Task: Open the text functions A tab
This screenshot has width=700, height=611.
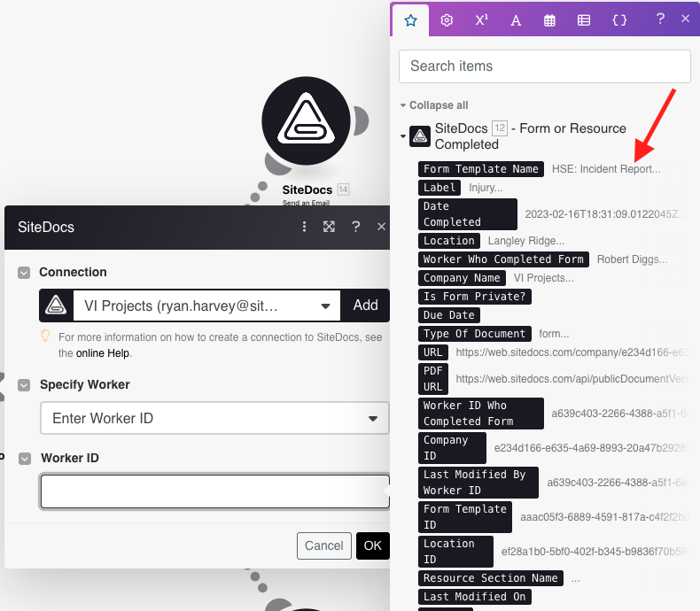Action: coord(516,20)
